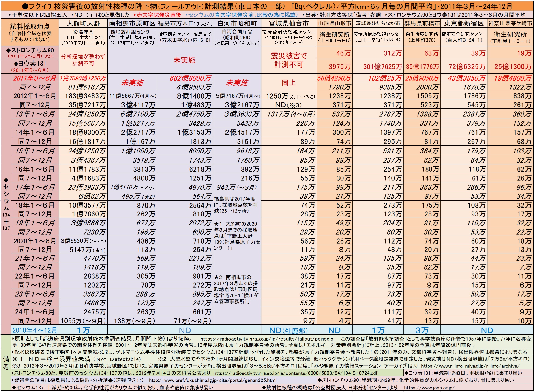The height and width of the screenshot is (392, 534).
Task: Click the iodine value 3975万
Action: 340,66
